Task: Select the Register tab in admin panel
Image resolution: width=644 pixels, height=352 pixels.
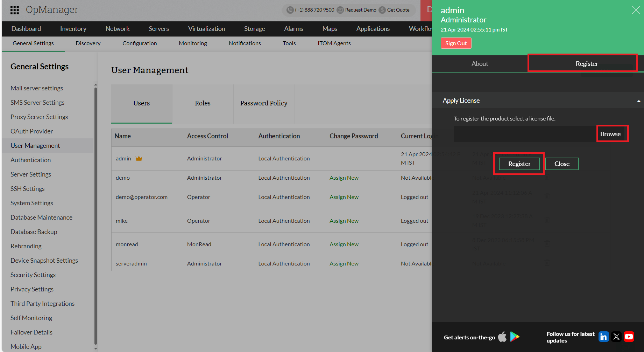Action: [587, 64]
